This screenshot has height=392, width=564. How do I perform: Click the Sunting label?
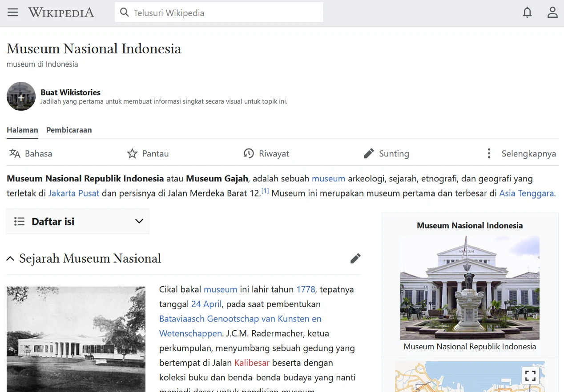click(x=394, y=154)
